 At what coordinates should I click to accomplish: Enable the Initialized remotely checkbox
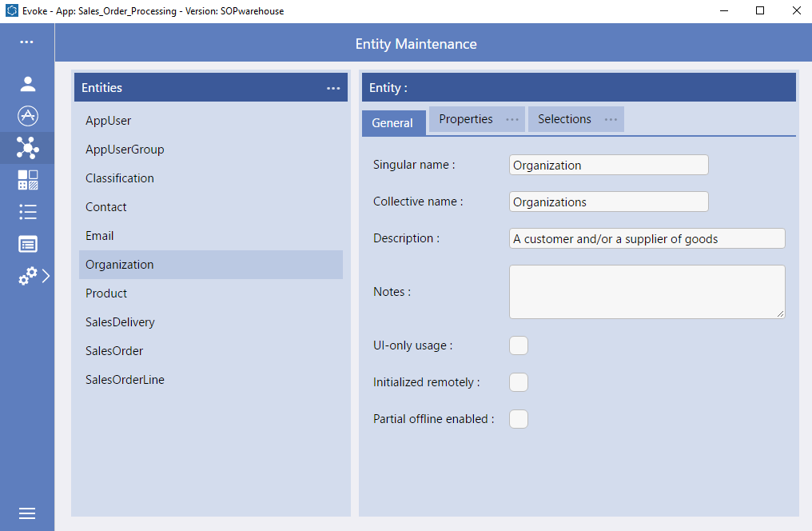coord(519,382)
